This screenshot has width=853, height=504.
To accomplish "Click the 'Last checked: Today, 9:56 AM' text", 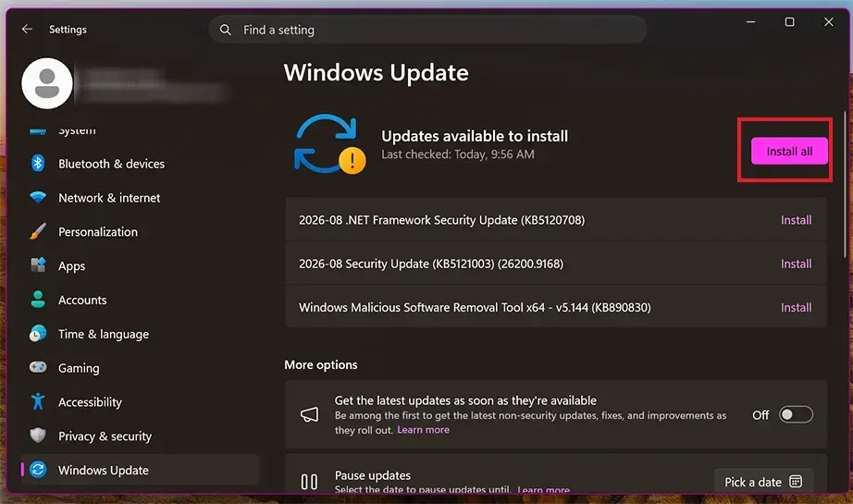I will pos(458,154).
